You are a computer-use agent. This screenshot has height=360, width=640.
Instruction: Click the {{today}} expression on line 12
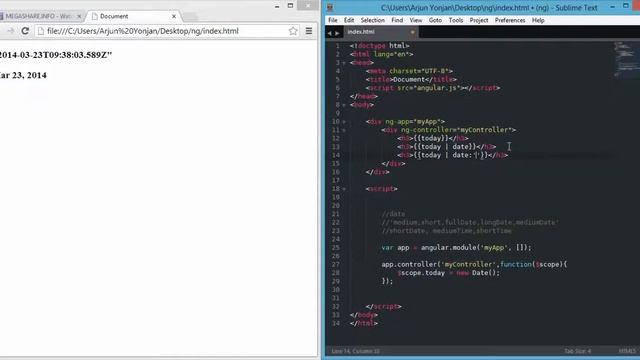(431, 138)
